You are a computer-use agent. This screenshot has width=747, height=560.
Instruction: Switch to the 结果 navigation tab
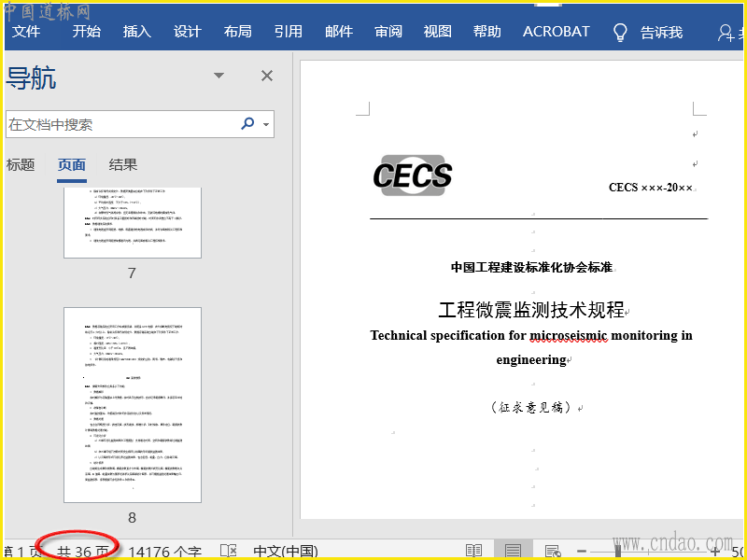coord(123,165)
